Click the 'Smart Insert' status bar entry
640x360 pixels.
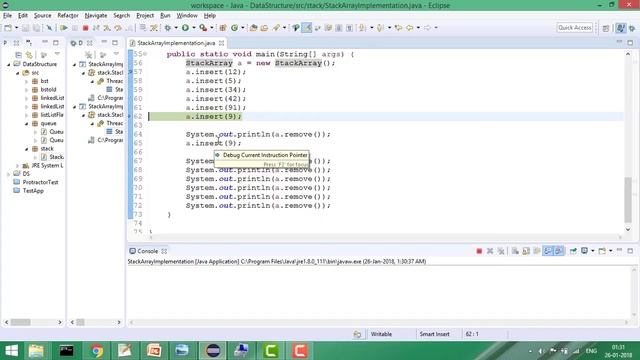434,334
